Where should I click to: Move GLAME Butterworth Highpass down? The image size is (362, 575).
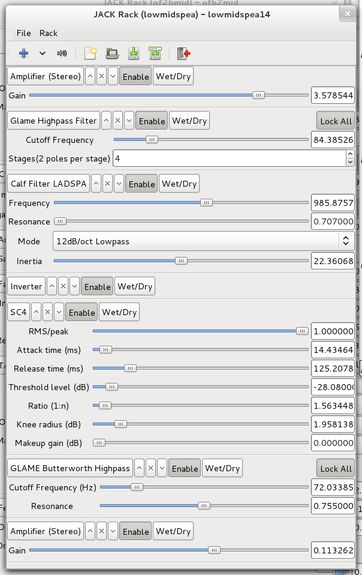pos(162,468)
